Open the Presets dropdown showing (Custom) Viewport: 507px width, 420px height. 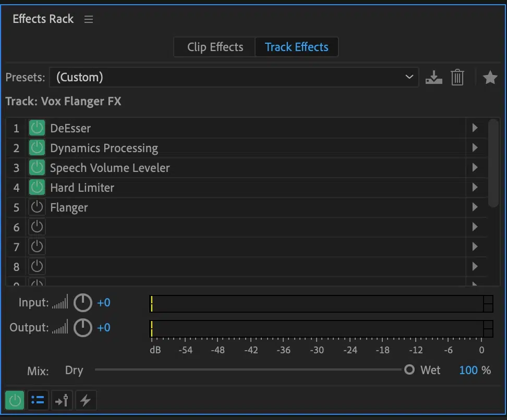[234, 77]
